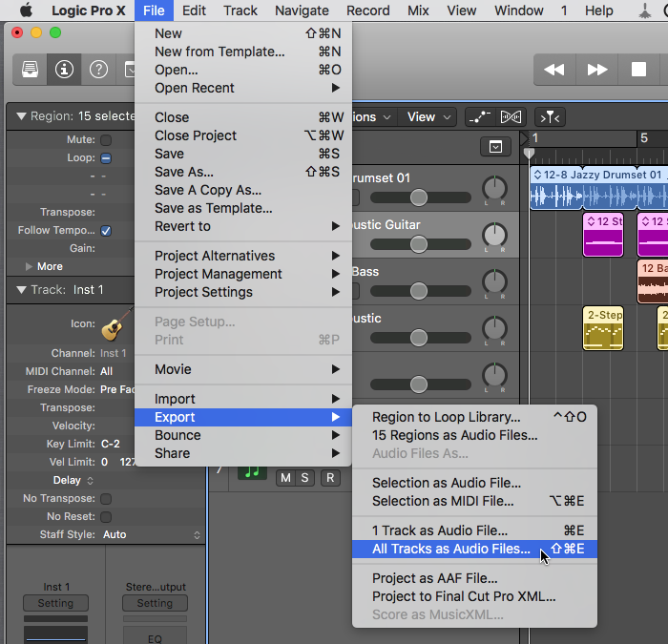Open the Delay popup selector
The image size is (668, 644).
point(73,481)
